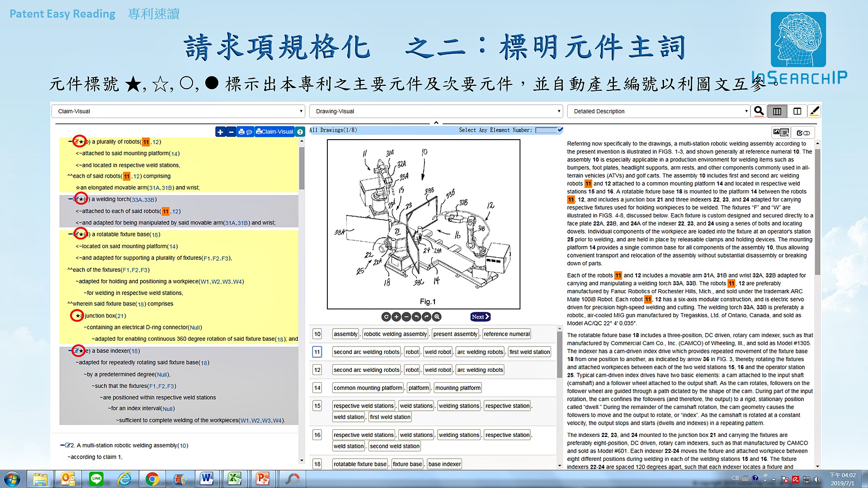The image size is (868, 488).
Task: Collapse claims with the minus button
Action: [231, 132]
